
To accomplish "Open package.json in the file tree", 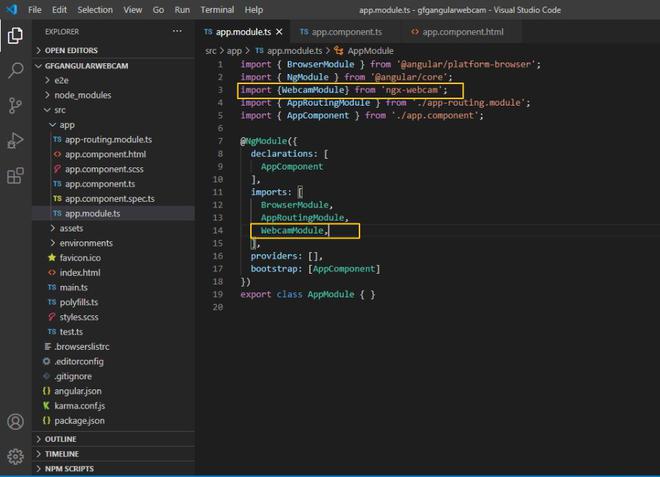I will [x=82, y=421].
